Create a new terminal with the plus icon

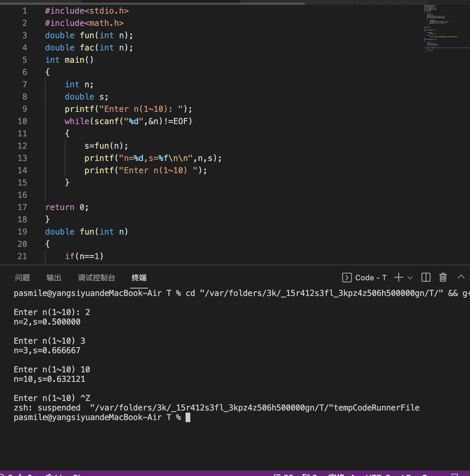[x=398, y=278]
